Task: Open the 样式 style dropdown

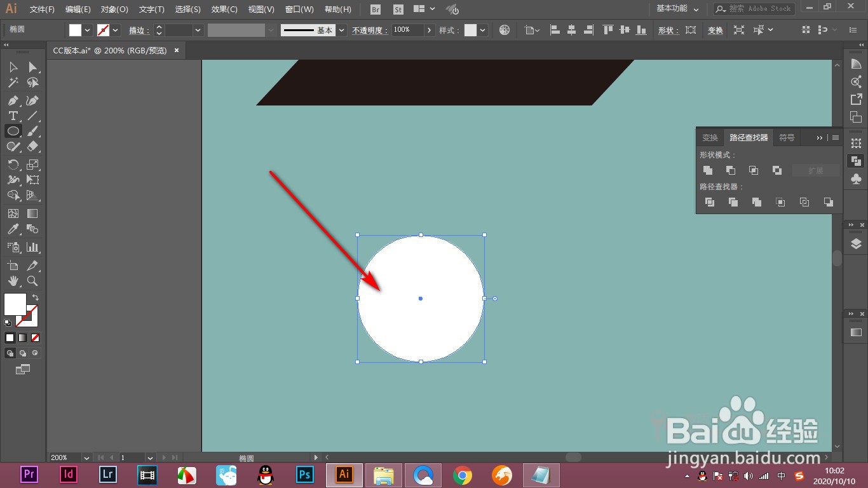Action: [x=483, y=30]
